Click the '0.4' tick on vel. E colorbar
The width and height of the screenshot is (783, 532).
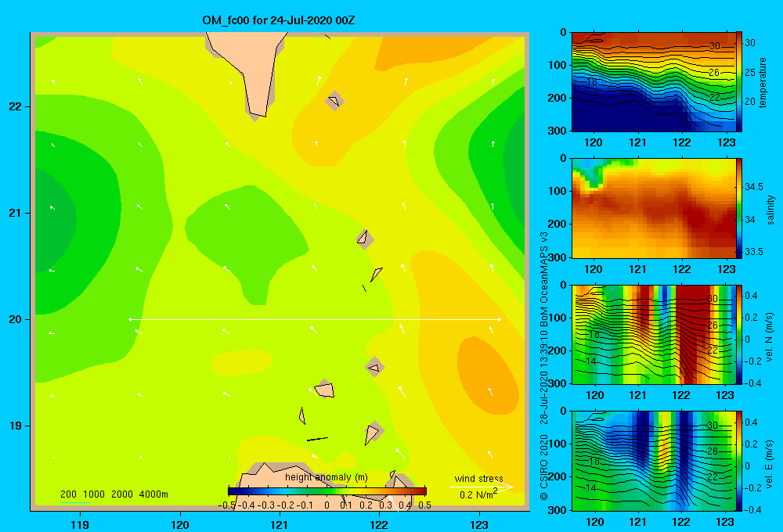[x=751, y=422]
